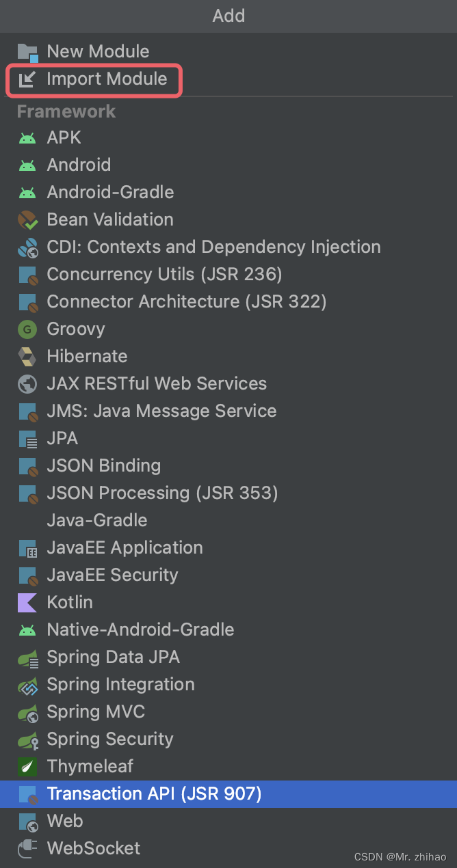This screenshot has width=457, height=868.
Task: Choose JavaEE Application
Action: click(125, 547)
